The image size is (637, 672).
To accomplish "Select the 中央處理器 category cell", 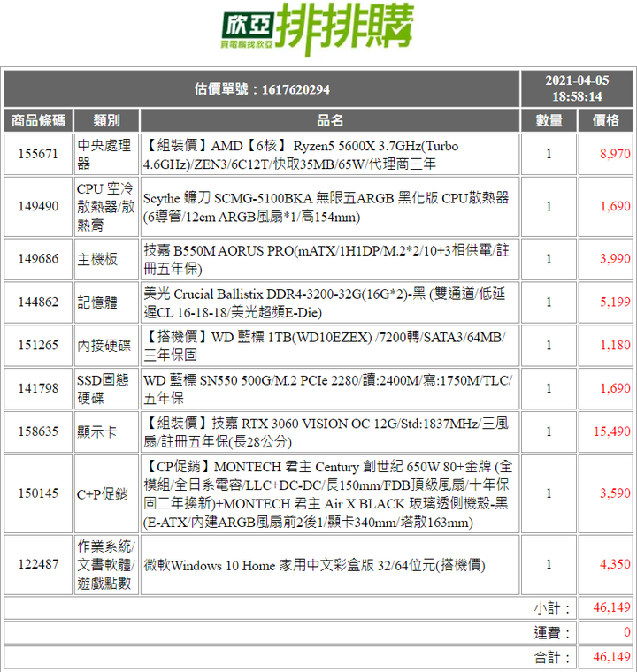I will click(106, 154).
